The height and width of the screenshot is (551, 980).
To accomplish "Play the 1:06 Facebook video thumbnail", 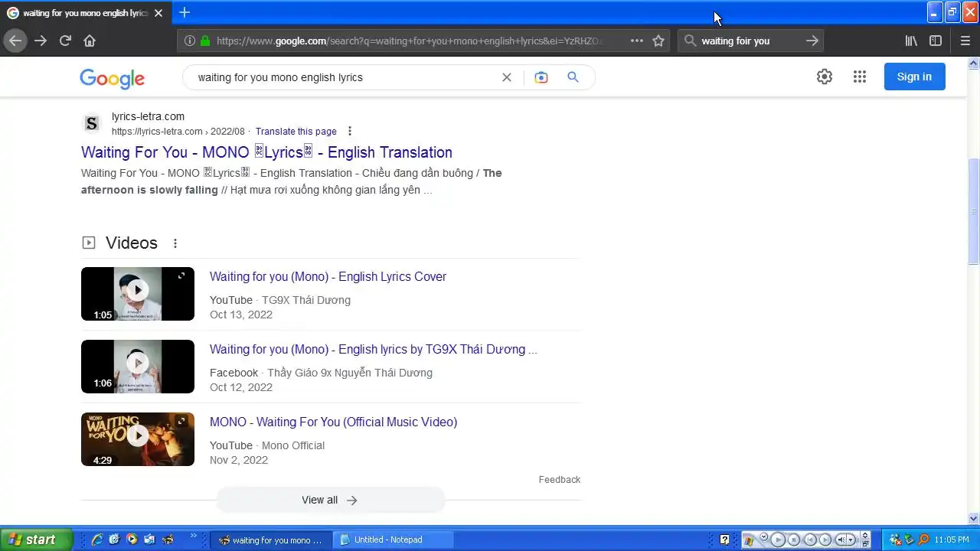I will coord(138,367).
